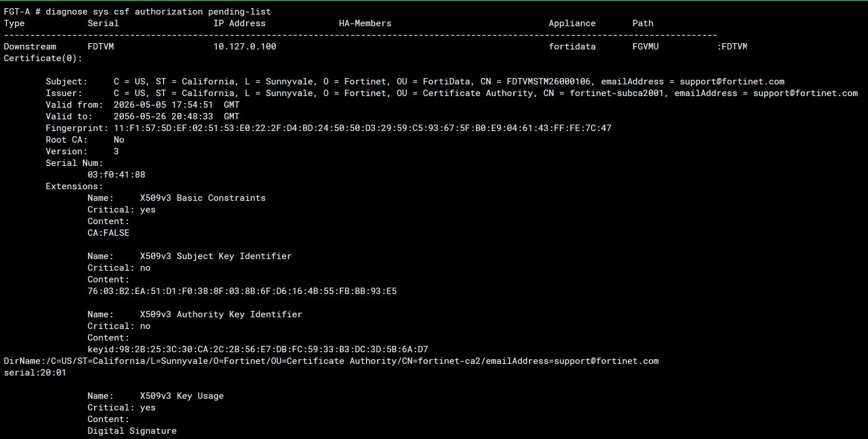This screenshot has width=868, height=439.
Task: Click the 'FGVMU' path value
Action: coord(646,47)
